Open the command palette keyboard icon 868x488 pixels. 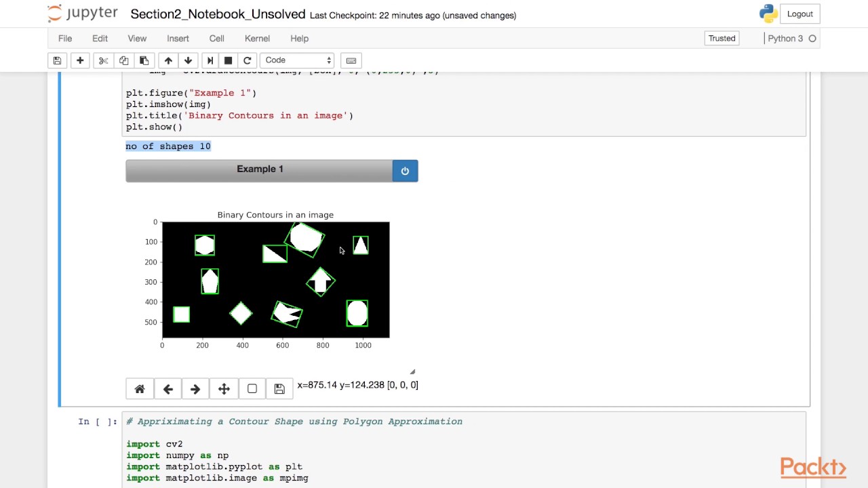(x=351, y=60)
